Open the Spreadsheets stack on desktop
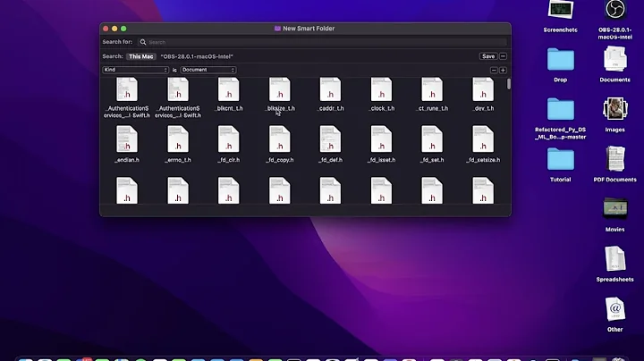Image resolution: width=644 pixels, height=361 pixels. coord(614,259)
